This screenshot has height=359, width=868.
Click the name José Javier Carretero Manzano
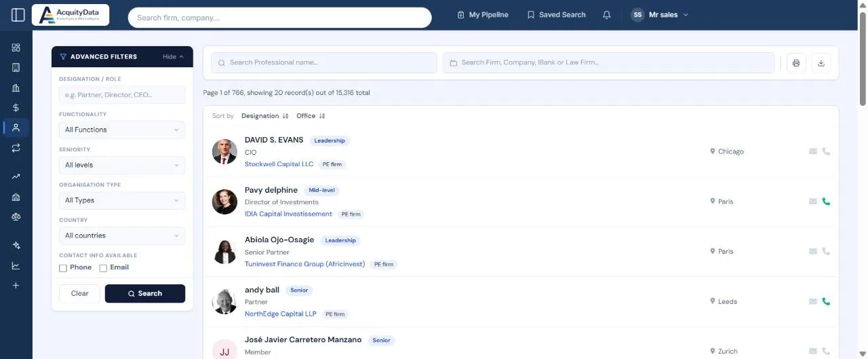pos(303,339)
